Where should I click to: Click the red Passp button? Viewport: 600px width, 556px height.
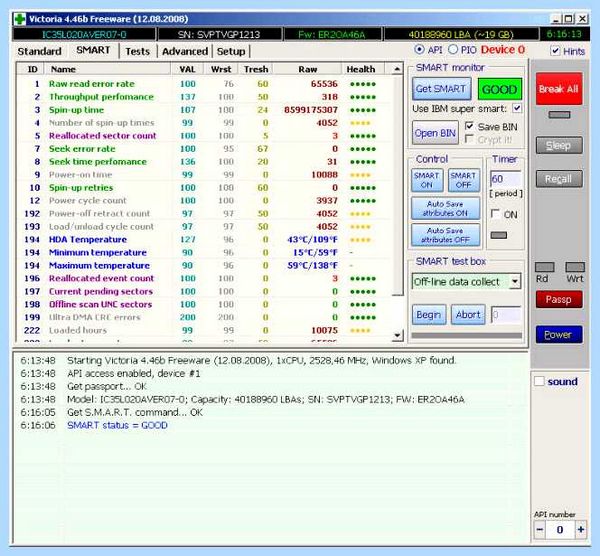pos(559,299)
